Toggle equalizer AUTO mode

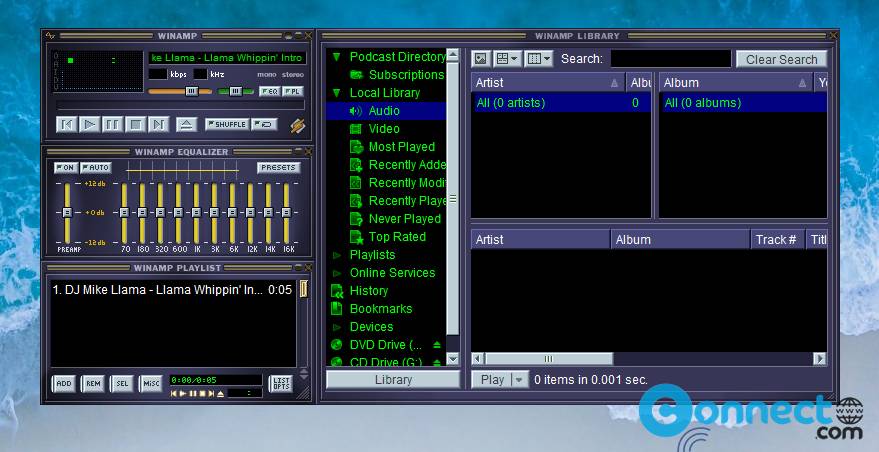(96, 168)
